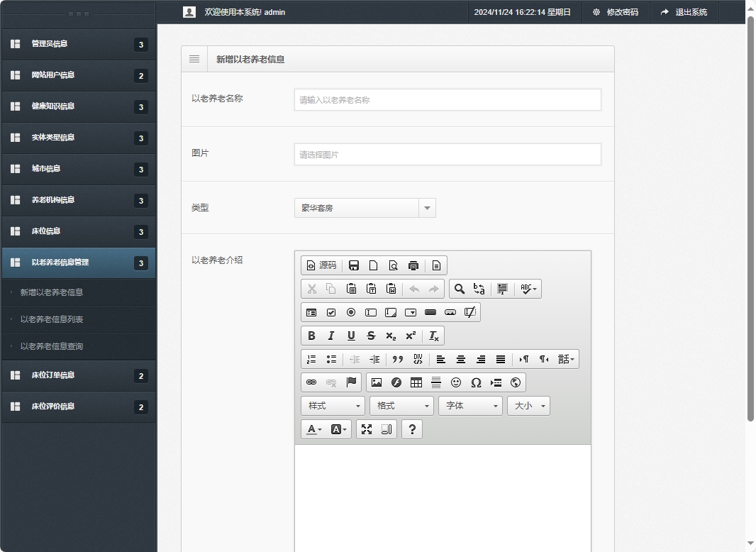Click 退出系统 to log out
This screenshot has height=552, width=756.
(x=684, y=12)
